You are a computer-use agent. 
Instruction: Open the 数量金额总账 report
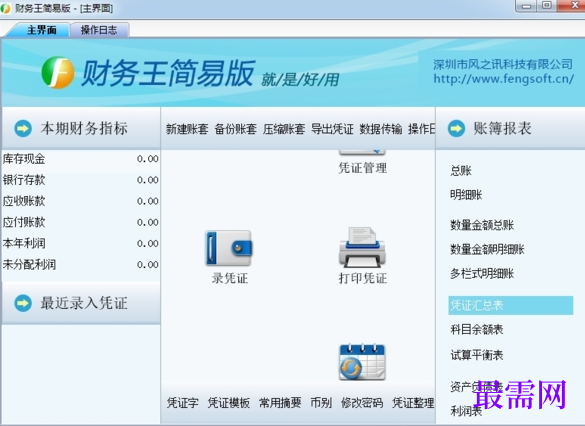[x=482, y=225]
